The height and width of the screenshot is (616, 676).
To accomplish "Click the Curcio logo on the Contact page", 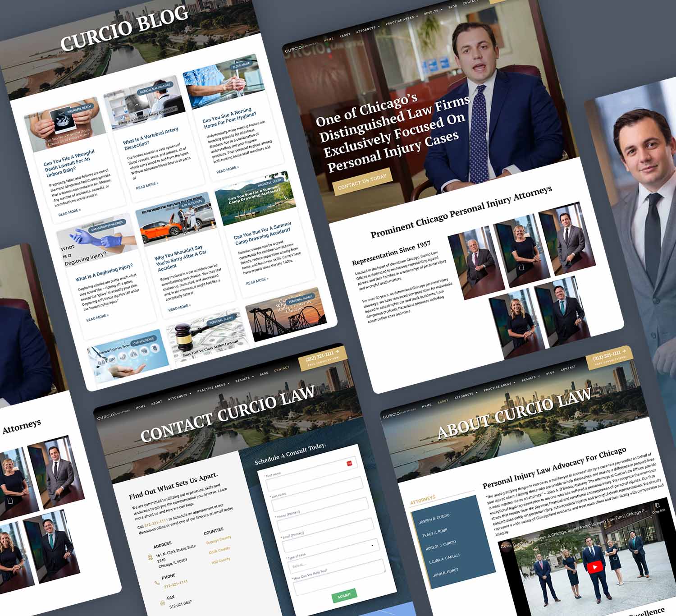I will point(113,414).
